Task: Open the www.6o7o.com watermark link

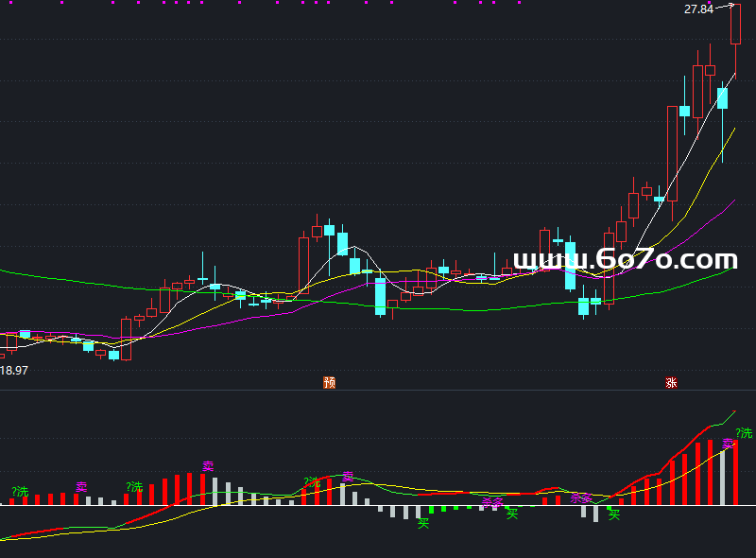Action: tap(625, 260)
